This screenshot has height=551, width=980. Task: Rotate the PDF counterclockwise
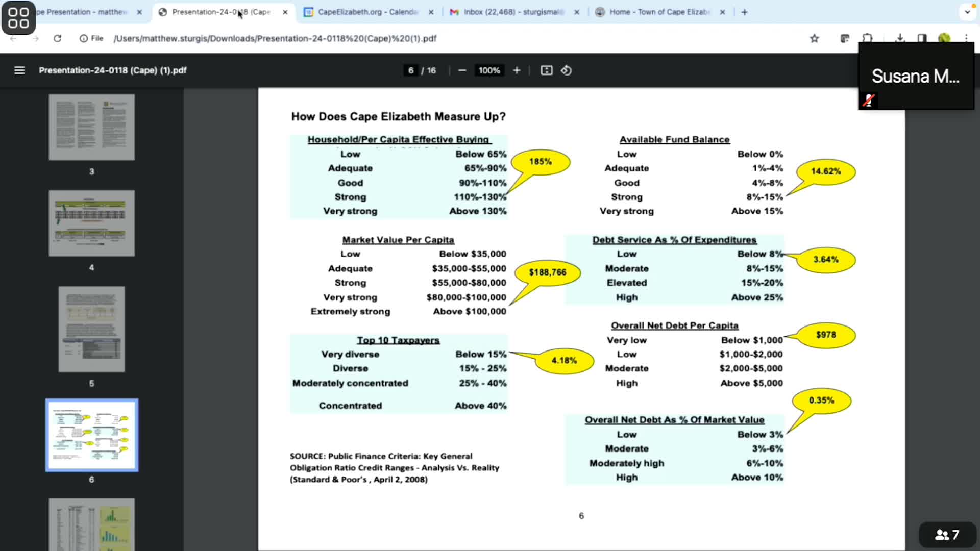pos(566,70)
